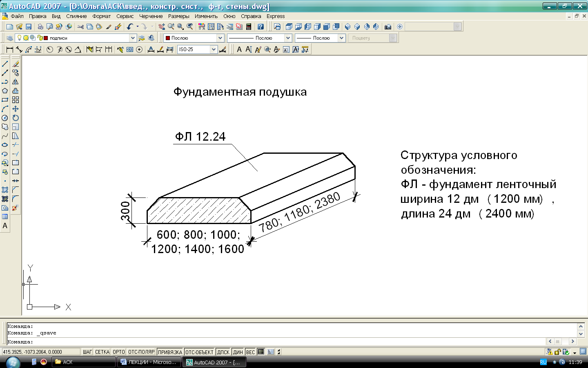
Task: Disable ПРИВЯЗКА object snap
Action: point(170,352)
